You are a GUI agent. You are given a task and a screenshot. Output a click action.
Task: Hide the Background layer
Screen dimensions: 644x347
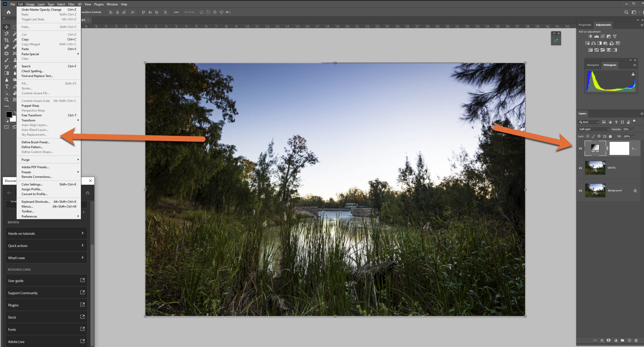tap(580, 191)
